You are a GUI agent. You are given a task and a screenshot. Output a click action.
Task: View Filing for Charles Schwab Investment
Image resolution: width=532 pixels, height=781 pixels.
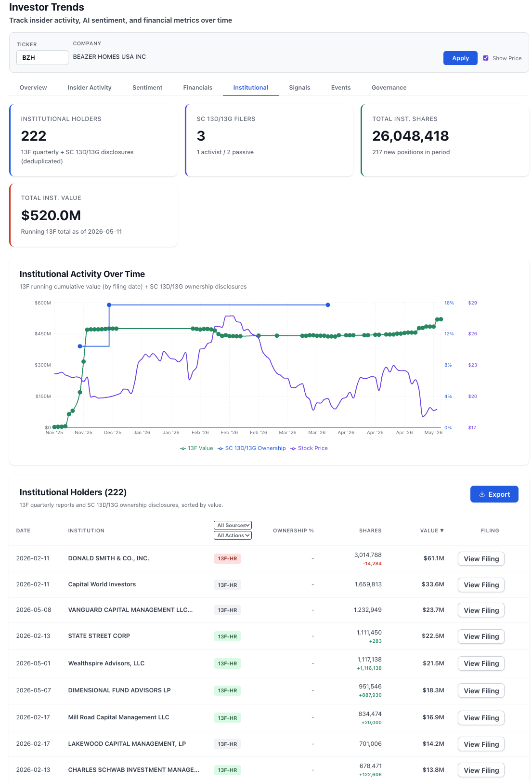pos(481,770)
